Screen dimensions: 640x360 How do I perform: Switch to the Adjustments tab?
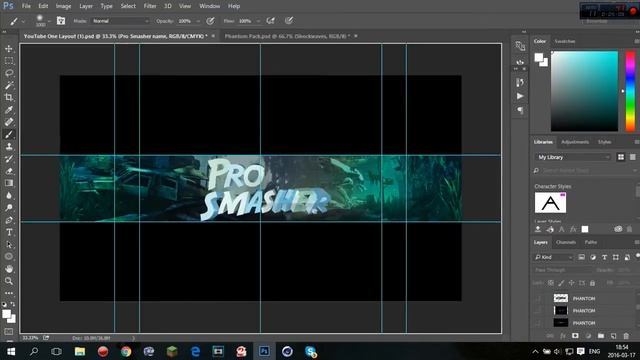(575, 142)
